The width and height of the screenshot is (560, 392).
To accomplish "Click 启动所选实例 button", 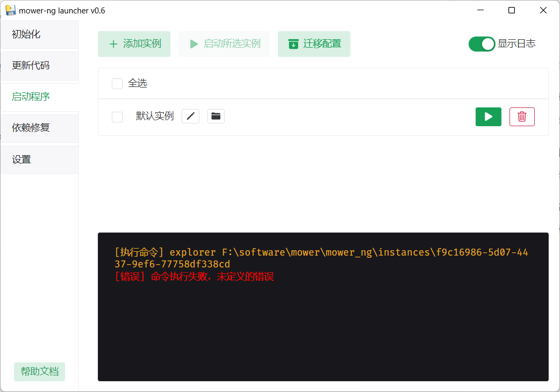I will pyautogui.click(x=224, y=44).
